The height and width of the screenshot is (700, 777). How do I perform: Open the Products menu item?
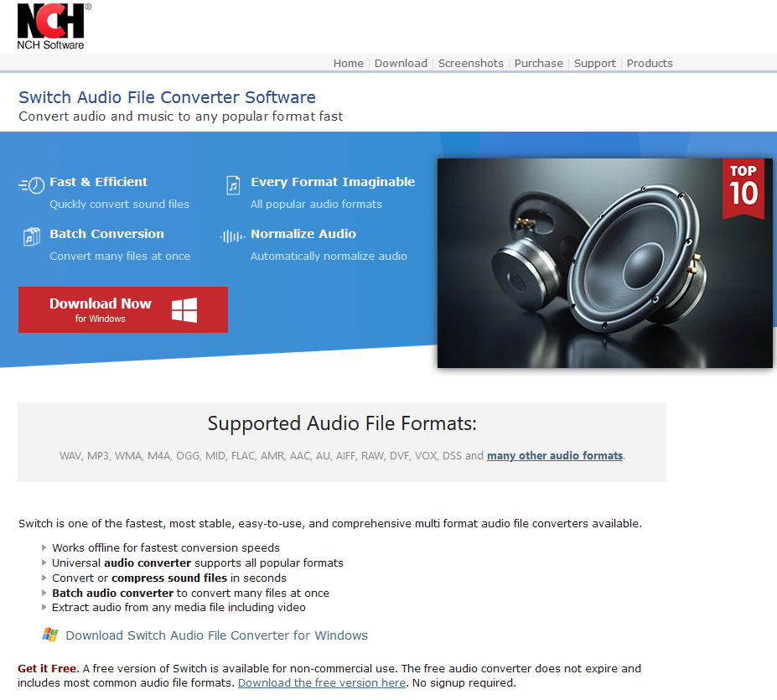[x=650, y=64]
